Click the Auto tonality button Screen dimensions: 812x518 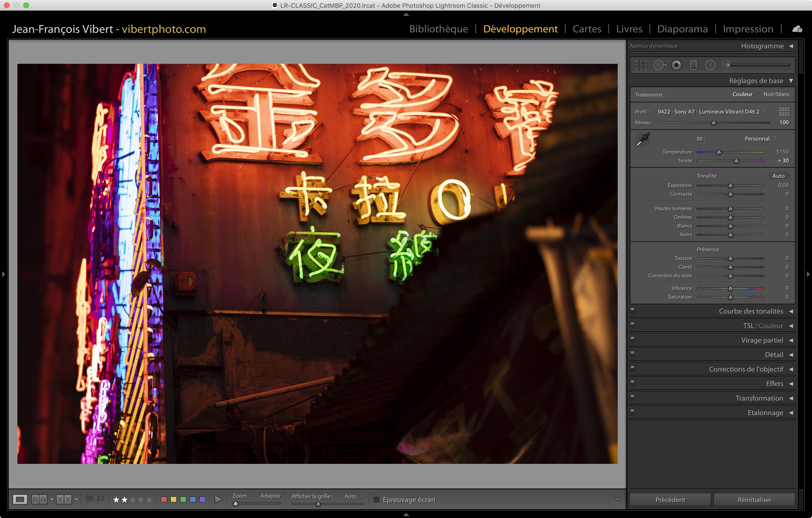point(778,176)
